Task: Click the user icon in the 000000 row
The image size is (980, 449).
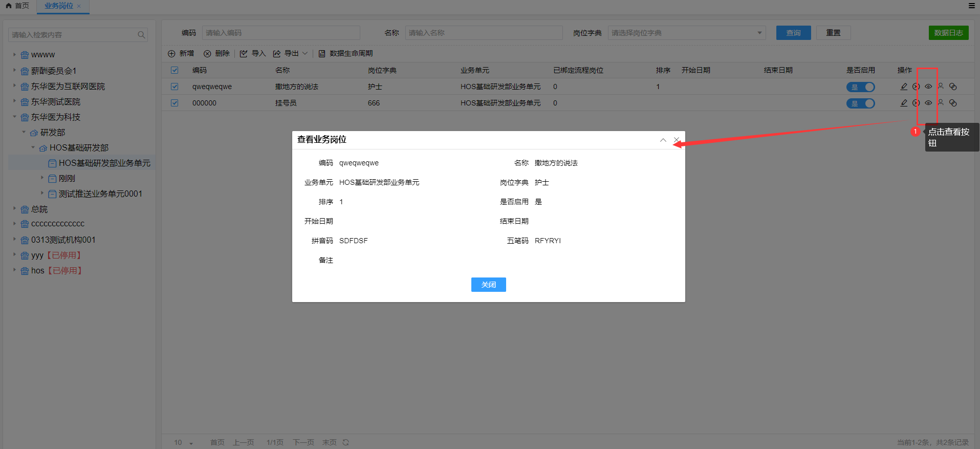Action: [x=941, y=103]
